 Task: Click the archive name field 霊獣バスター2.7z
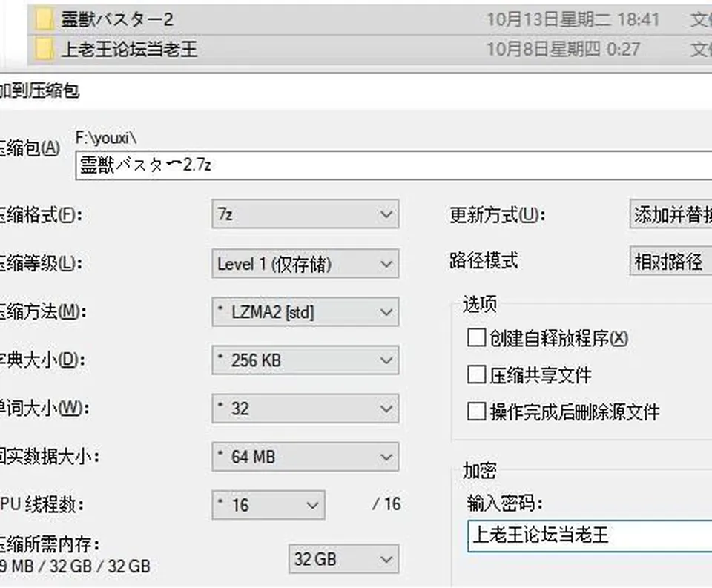click(394, 165)
